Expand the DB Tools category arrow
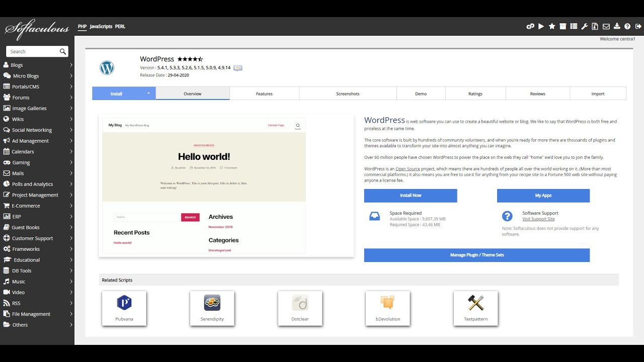This screenshot has width=644, height=362. pyautogui.click(x=71, y=270)
